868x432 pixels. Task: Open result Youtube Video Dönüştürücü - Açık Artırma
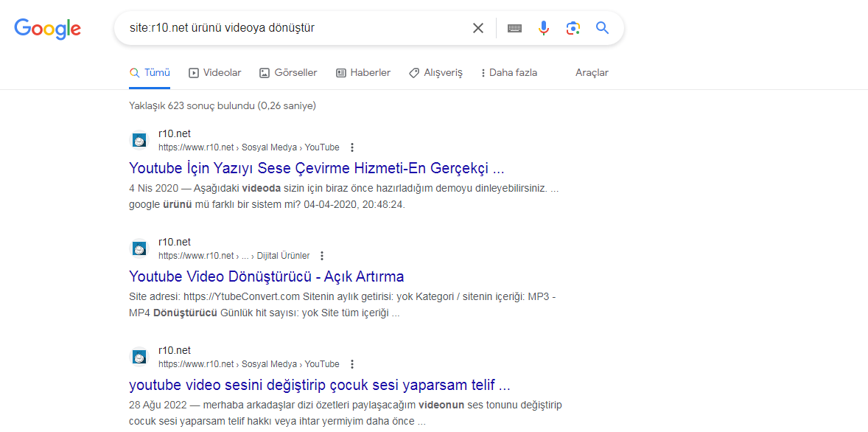coord(267,276)
